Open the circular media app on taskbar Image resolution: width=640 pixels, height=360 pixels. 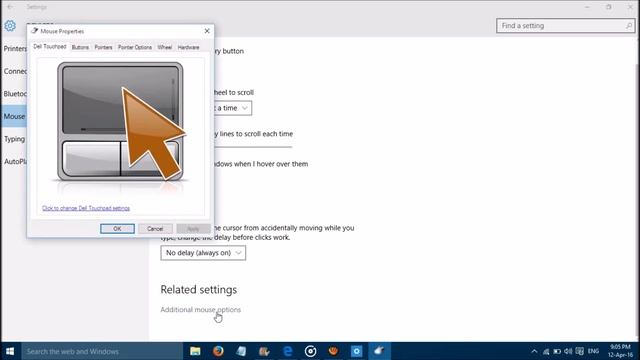[x=310, y=351]
